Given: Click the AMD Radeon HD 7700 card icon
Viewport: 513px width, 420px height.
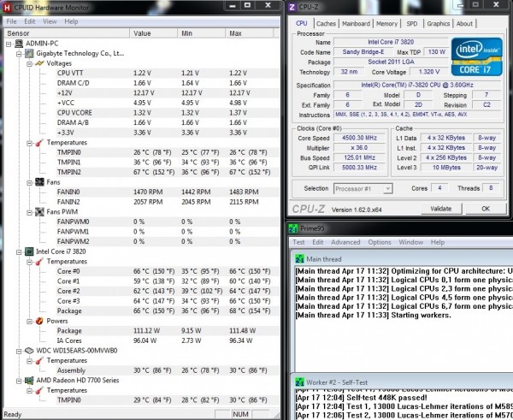Looking at the screenshot, I should coord(29,381).
